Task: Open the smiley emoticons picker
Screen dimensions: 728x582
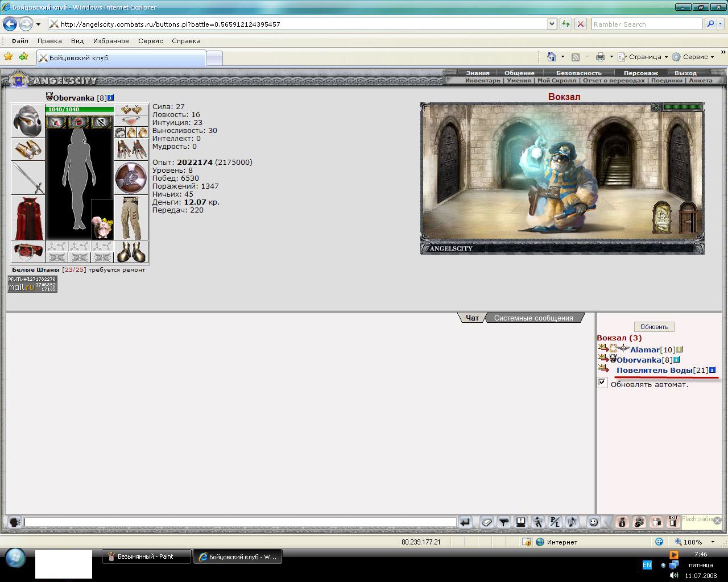Action: point(593,522)
